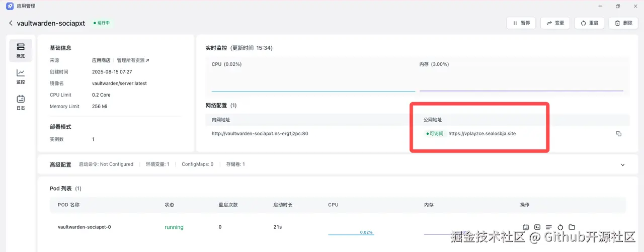This screenshot has width=644, height=252.
Task: Click the rocket app icon in title bar
Action: click(10, 6)
